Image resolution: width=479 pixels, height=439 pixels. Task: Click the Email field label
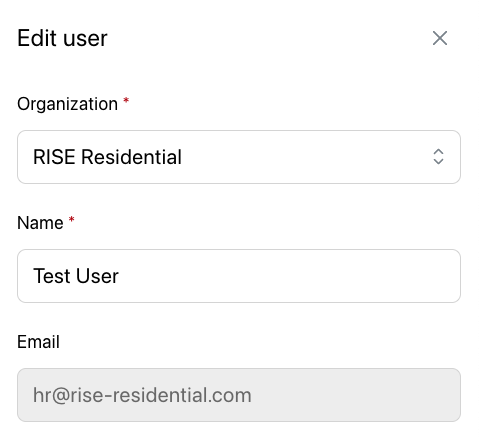[x=38, y=342]
